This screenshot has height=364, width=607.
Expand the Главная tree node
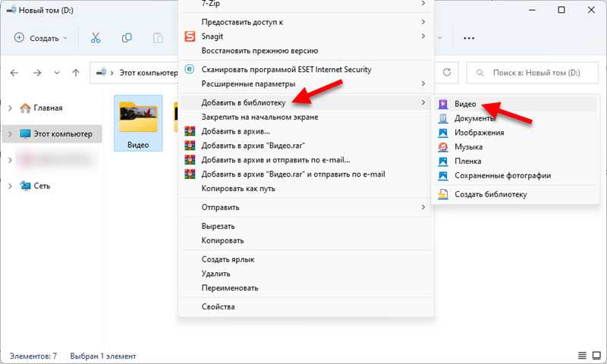tap(10, 108)
